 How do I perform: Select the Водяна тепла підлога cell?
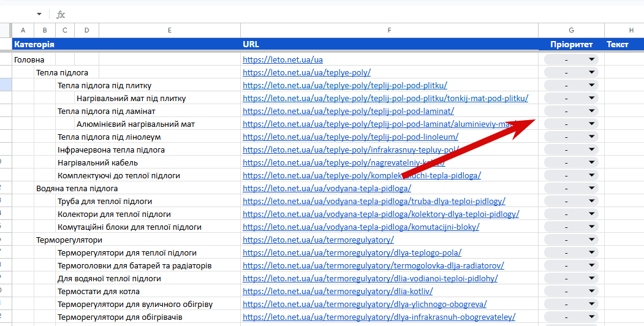(x=77, y=189)
